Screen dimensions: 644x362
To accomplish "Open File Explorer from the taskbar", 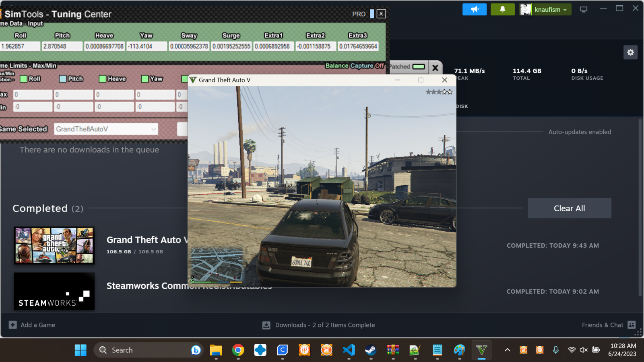I will tap(216, 350).
